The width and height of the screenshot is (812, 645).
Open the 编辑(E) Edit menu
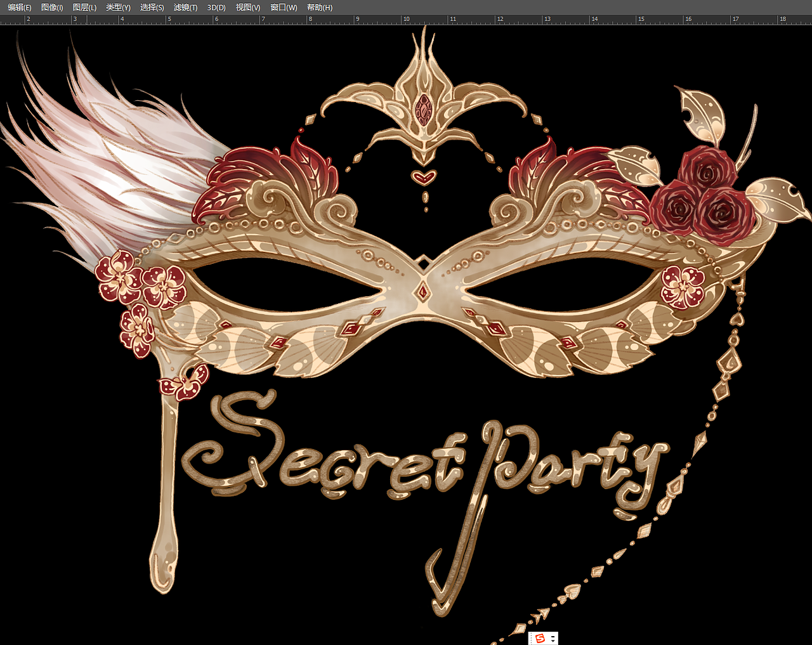click(19, 7)
